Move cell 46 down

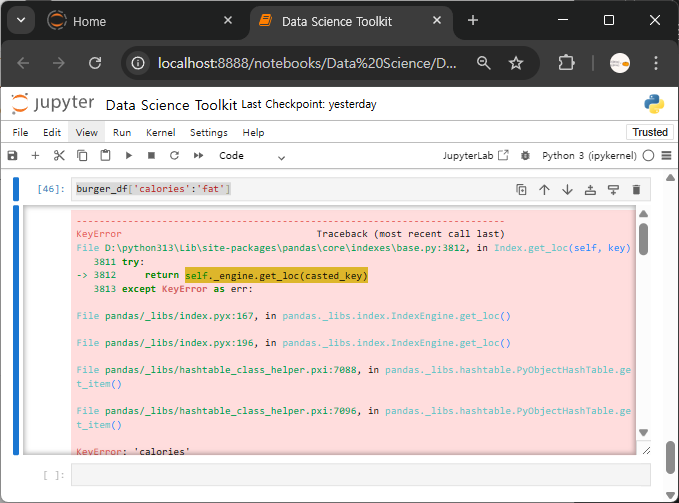pos(567,190)
